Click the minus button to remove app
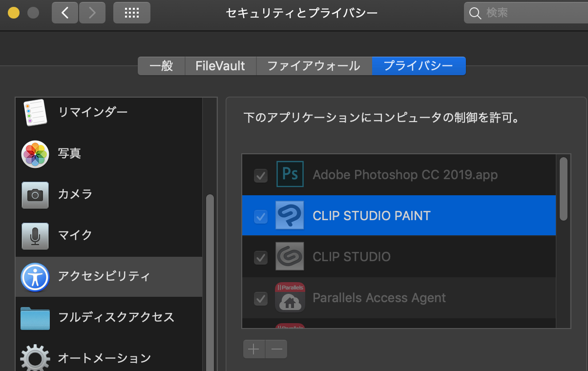This screenshot has height=371, width=588. [x=276, y=349]
